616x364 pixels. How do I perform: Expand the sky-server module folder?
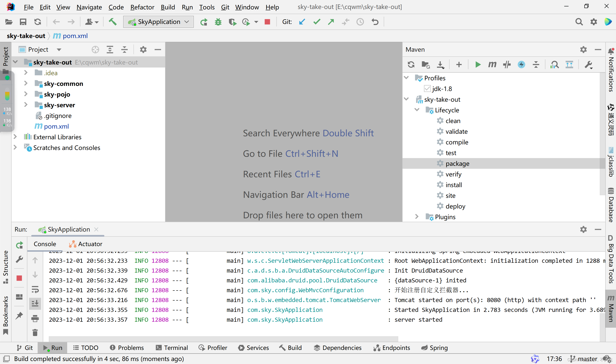point(26,105)
